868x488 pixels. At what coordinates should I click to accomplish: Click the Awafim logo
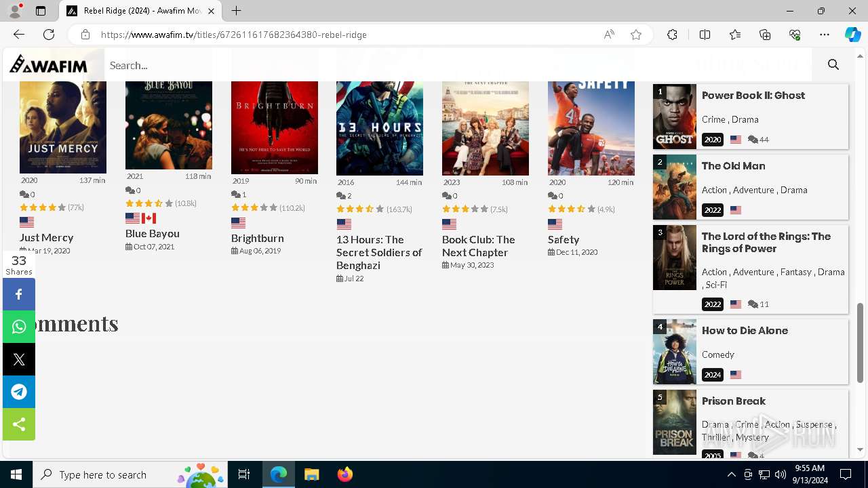pos(48,64)
